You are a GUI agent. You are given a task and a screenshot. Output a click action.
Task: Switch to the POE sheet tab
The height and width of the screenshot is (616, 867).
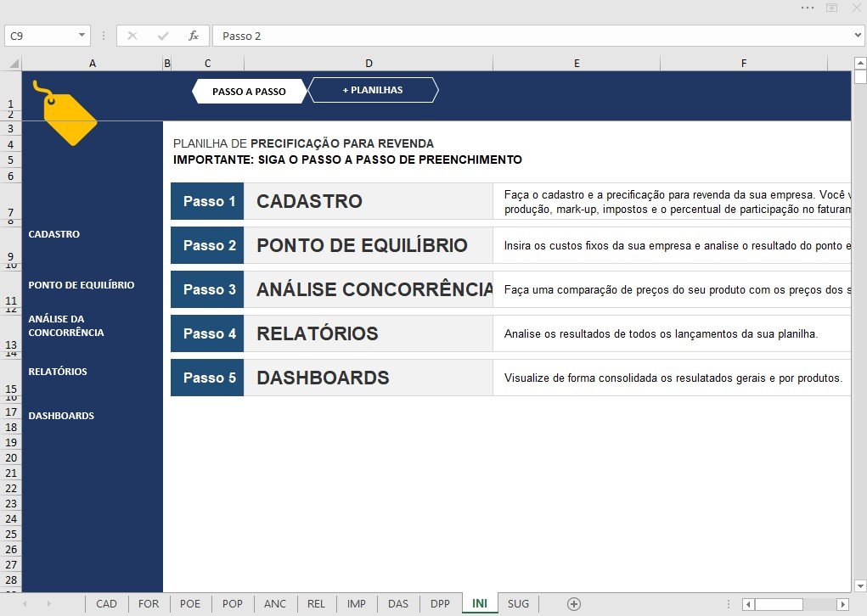pyautogui.click(x=190, y=604)
